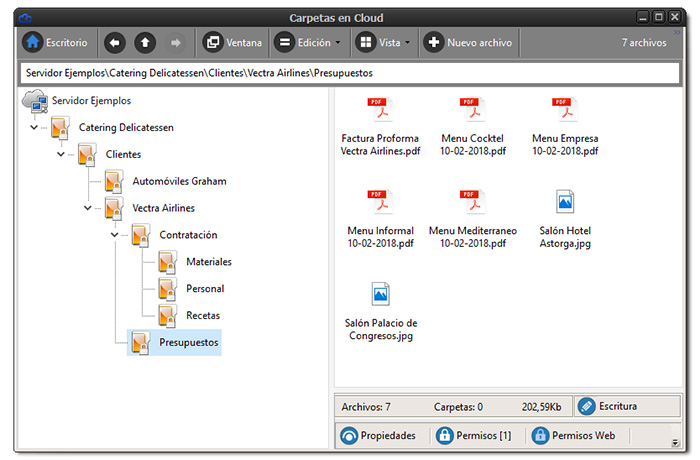Viewport: 700px width, 460px height.
Task: Create a Nuevo archivo
Action: click(468, 42)
